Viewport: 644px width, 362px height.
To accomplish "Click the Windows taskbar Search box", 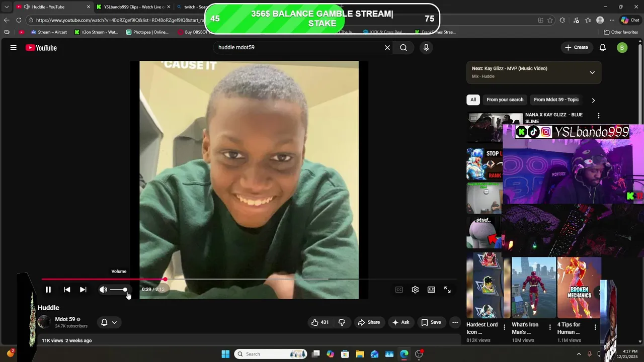I will 271,354.
